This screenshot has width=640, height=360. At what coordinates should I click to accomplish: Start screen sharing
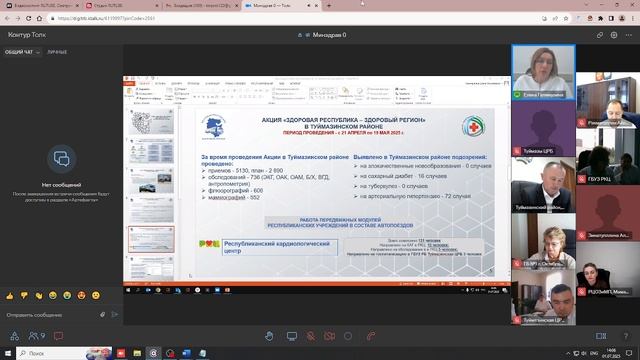pyautogui.click(x=292, y=336)
